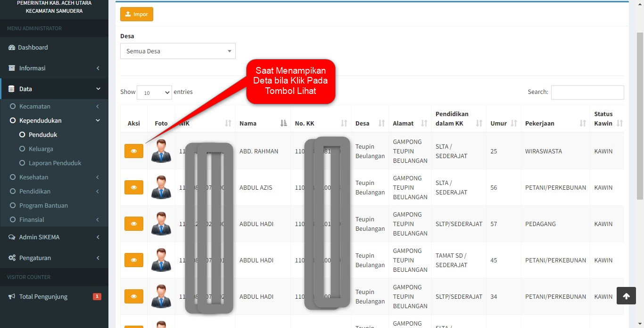Viewport: 644px width, 328px height.
Task: Open Dashboard in sidebar
Action: click(x=54, y=47)
